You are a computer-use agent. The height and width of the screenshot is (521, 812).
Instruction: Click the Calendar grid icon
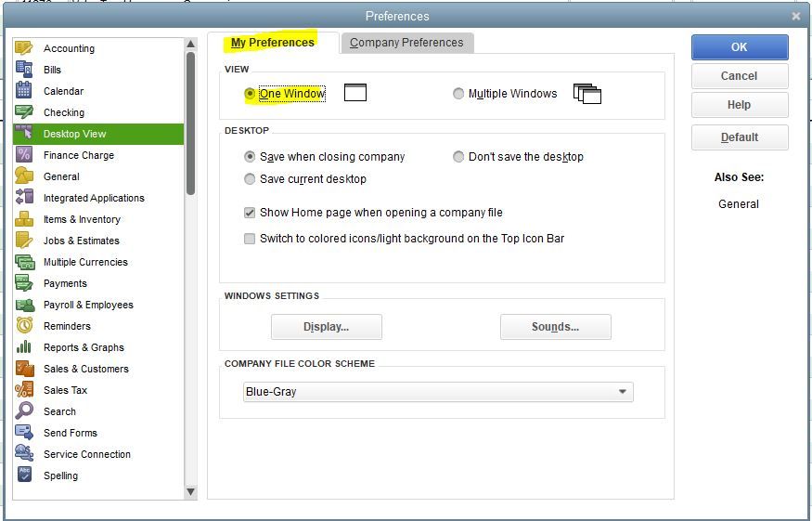24,91
